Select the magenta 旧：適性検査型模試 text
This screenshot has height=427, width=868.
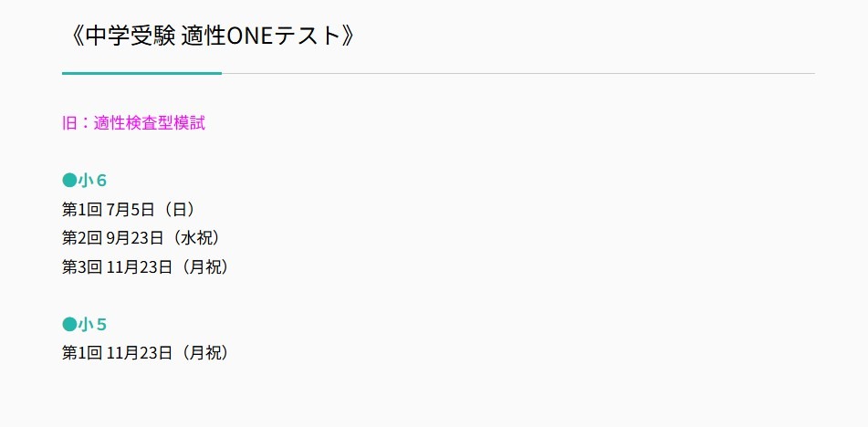click(133, 123)
